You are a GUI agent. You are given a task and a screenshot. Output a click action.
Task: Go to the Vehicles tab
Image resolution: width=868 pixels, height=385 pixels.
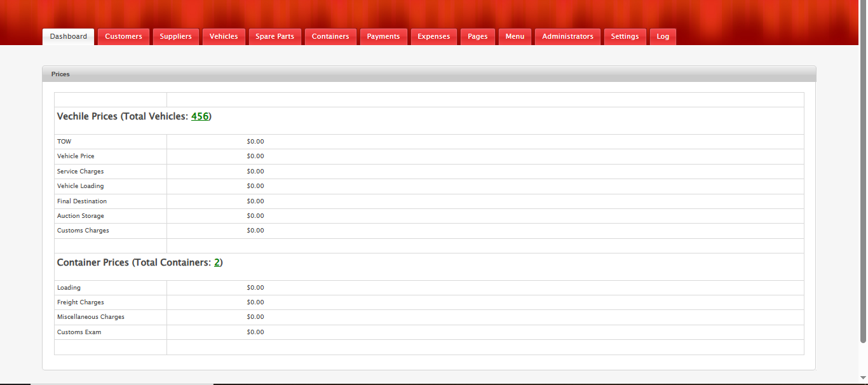[x=224, y=37]
